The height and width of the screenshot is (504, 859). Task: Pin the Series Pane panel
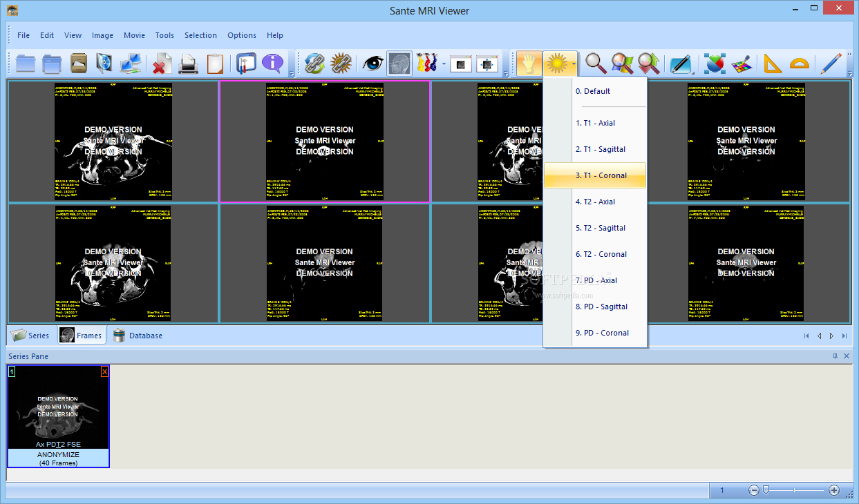coord(835,356)
